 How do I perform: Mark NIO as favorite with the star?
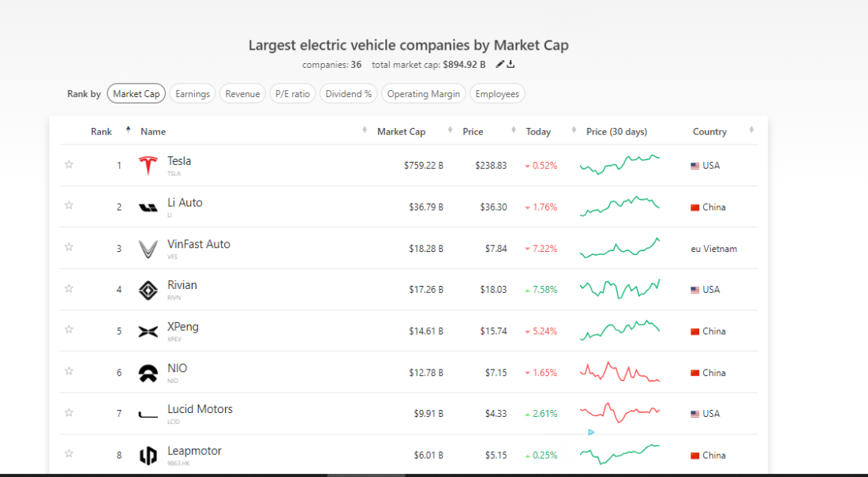coord(69,371)
